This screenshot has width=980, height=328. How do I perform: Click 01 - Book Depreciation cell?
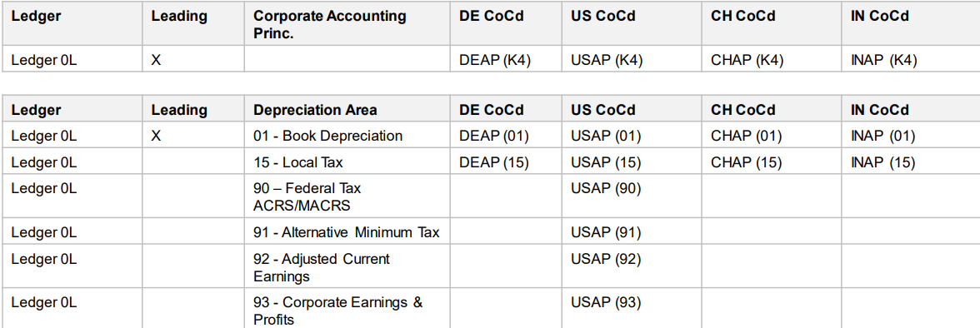[347, 136]
